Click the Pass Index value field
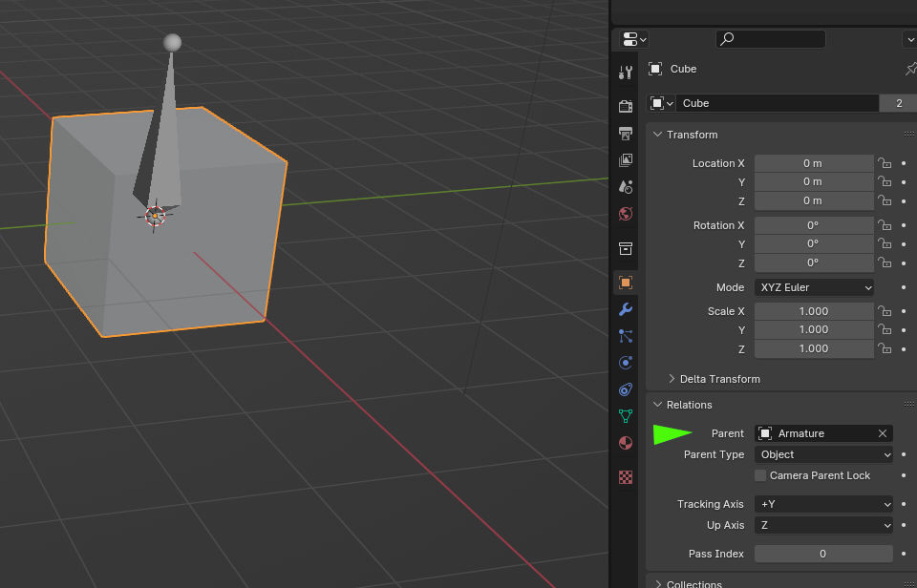Image resolution: width=917 pixels, height=588 pixels. (822, 554)
